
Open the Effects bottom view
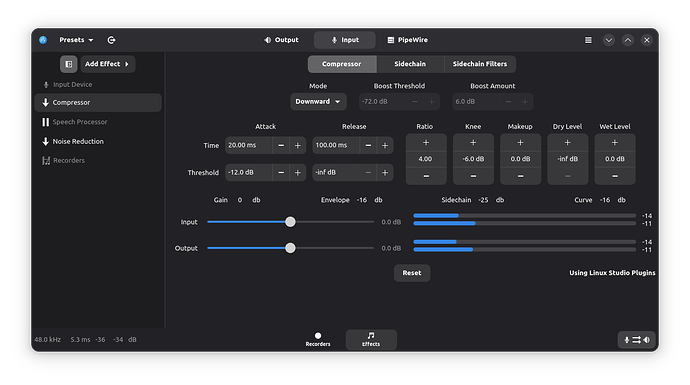pos(371,340)
